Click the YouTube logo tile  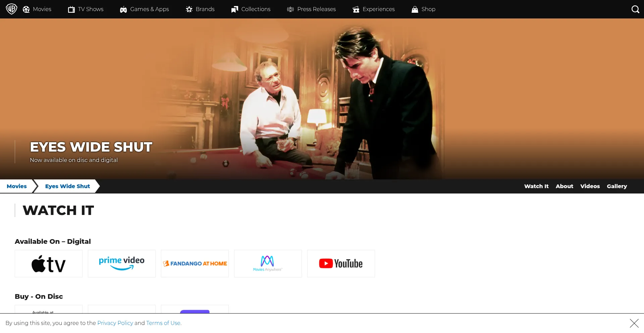coord(341,264)
